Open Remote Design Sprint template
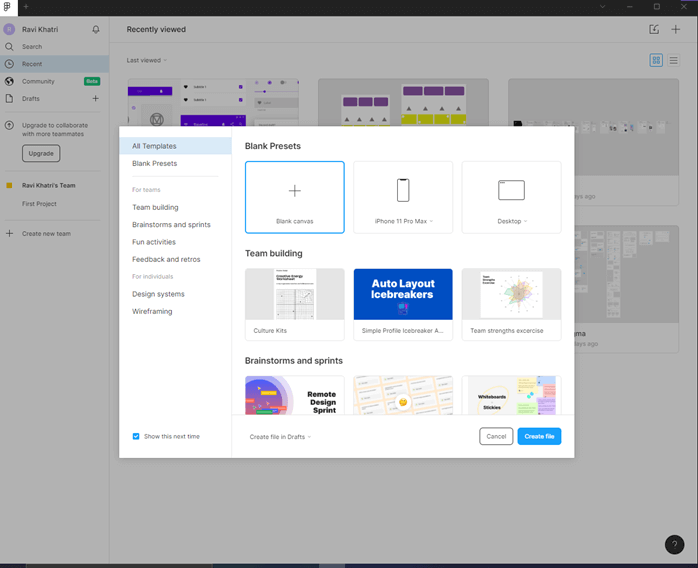 tap(295, 395)
